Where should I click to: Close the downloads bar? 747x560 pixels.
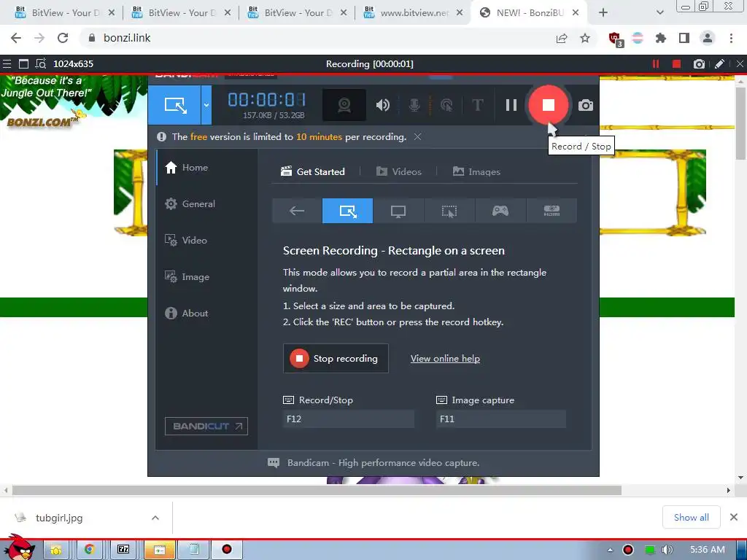[x=734, y=517]
